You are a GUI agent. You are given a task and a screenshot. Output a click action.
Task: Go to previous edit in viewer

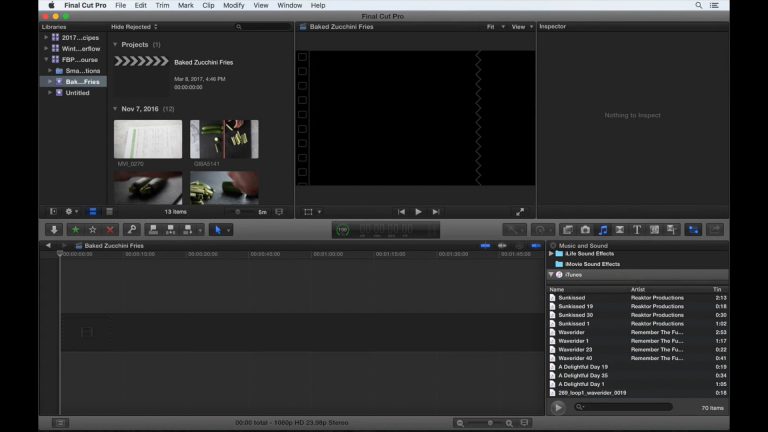click(x=401, y=212)
